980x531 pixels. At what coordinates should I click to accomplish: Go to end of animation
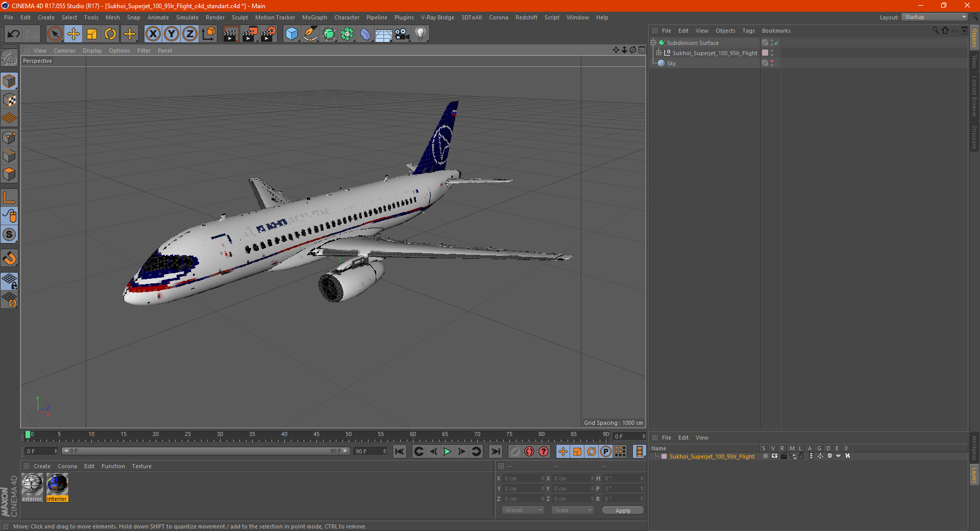point(495,451)
